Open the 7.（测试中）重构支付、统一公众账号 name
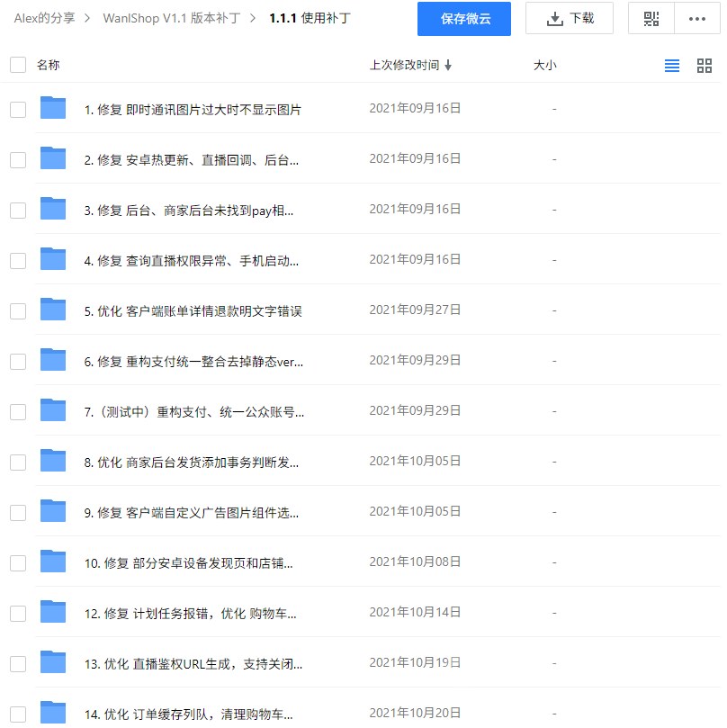727x728 pixels. pos(194,412)
